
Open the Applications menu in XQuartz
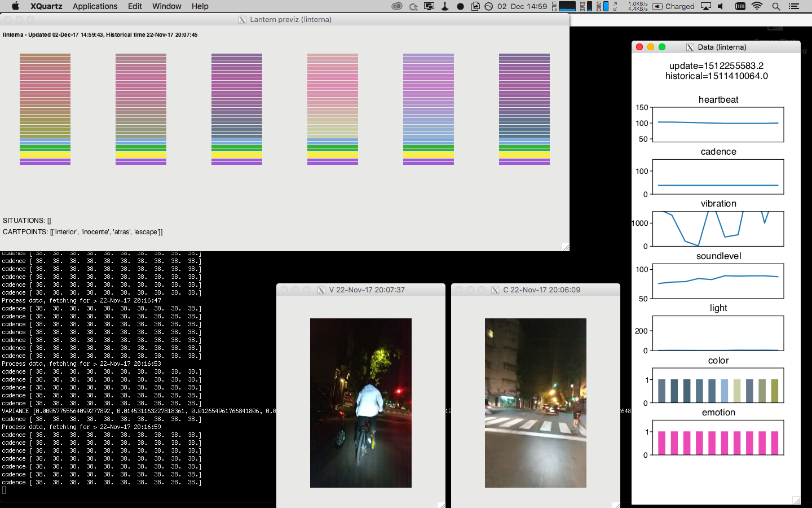[95, 6]
